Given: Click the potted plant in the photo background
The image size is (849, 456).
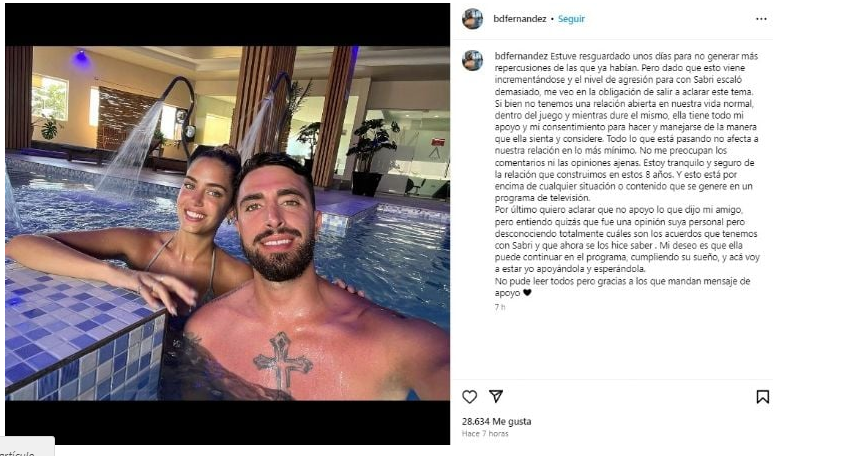Looking at the screenshot, I should (373, 157).
